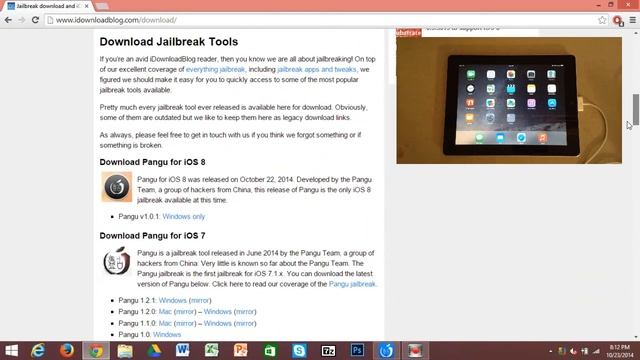Launch Microsoft Word from taskbar
640x360 pixels.
[183, 351]
